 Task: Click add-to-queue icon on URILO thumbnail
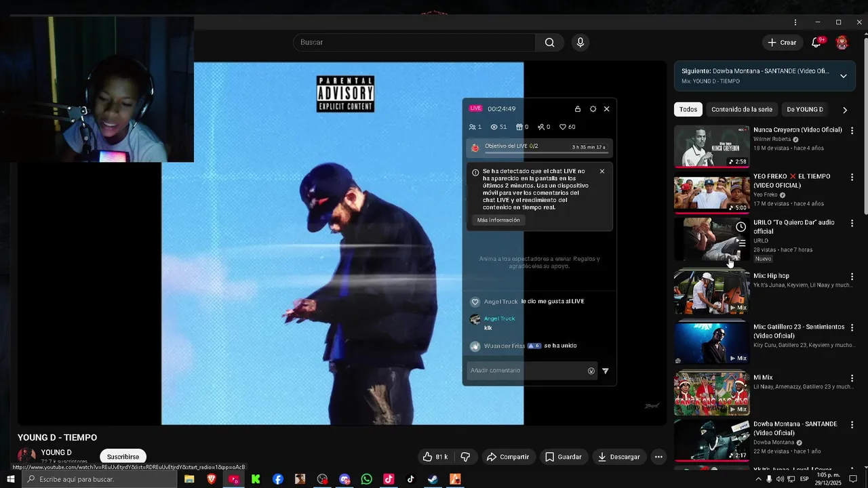(741, 243)
